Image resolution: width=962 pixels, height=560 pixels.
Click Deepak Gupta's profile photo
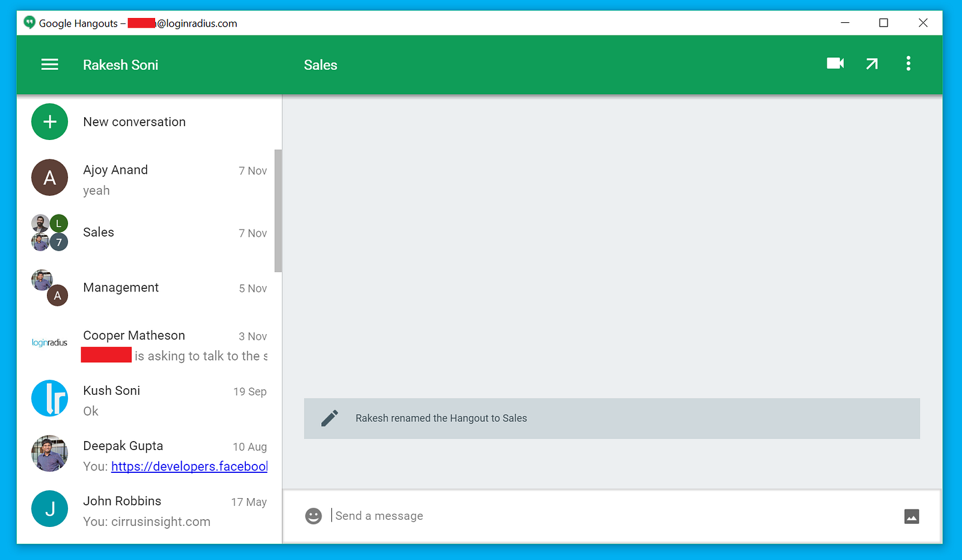click(50, 454)
